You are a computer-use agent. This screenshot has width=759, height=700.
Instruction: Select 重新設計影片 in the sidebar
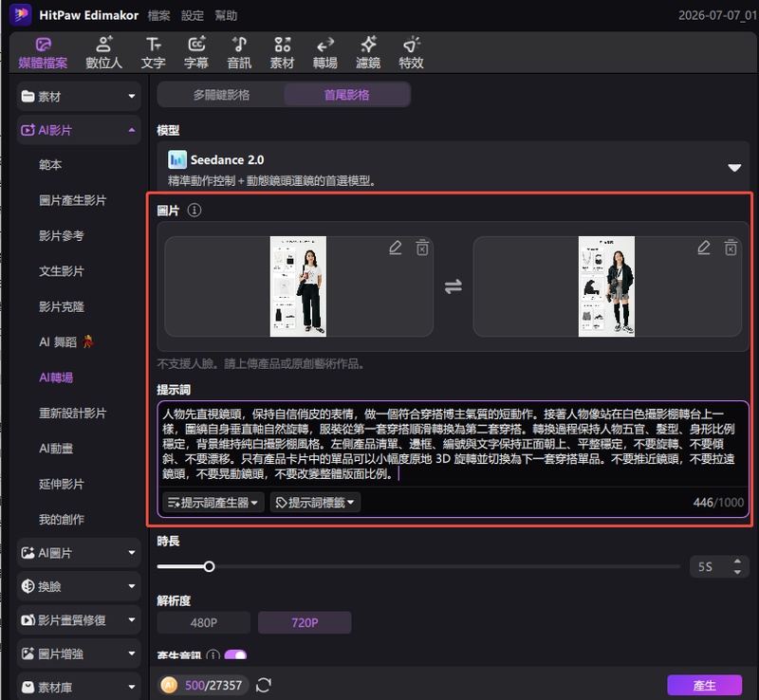(x=73, y=413)
